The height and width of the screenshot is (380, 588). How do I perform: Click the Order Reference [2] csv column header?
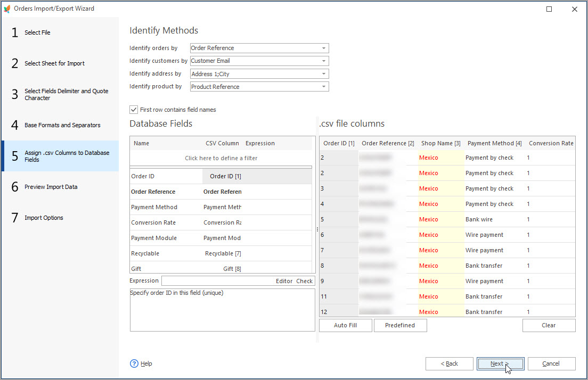coord(388,143)
